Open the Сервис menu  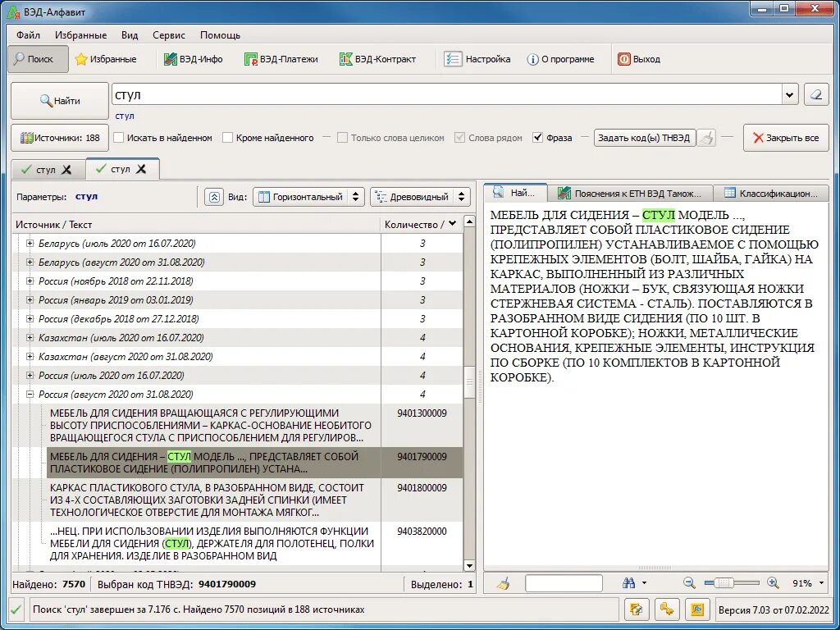(169, 35)
